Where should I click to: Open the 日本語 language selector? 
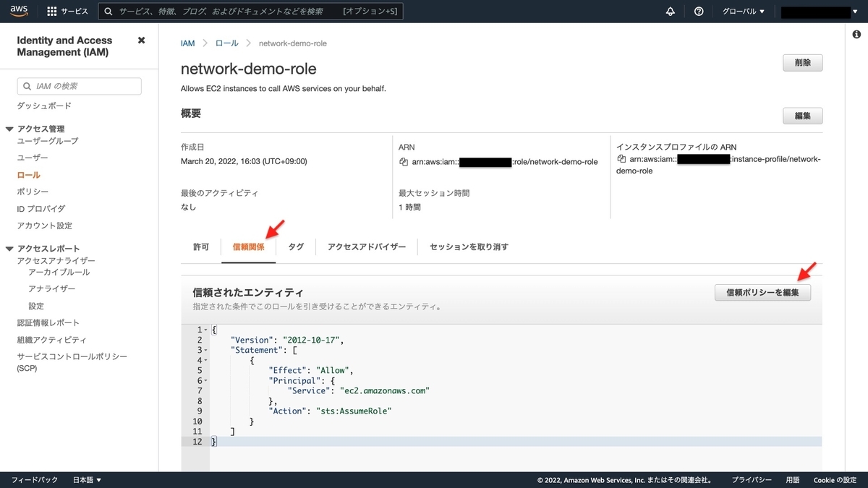point(88,480)
